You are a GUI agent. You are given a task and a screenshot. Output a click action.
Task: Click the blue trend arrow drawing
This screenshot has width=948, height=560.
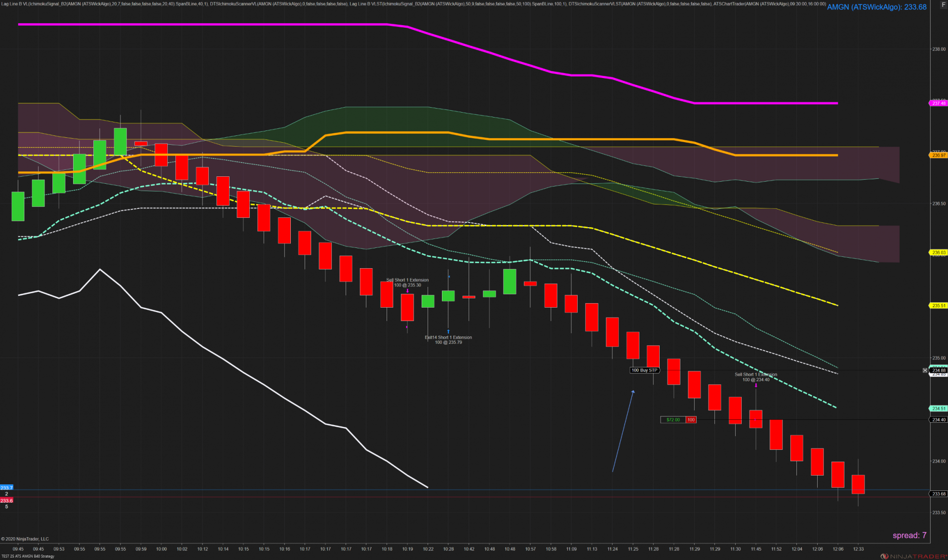pos(623,431)
